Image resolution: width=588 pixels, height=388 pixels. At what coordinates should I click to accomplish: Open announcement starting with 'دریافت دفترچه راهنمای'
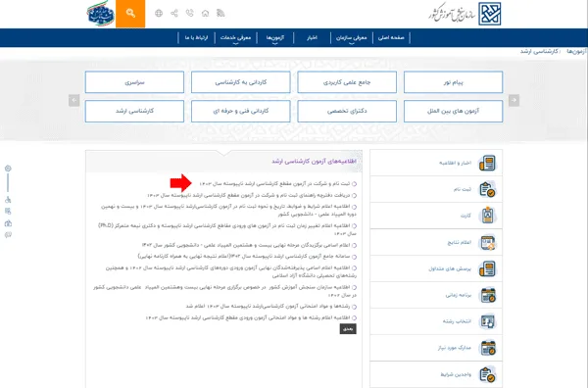[248, 195]
